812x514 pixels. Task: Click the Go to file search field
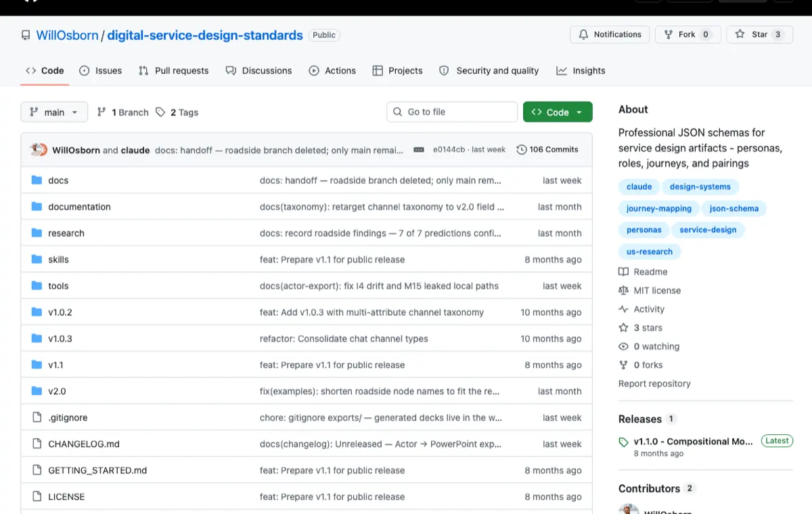coord(452,112)
